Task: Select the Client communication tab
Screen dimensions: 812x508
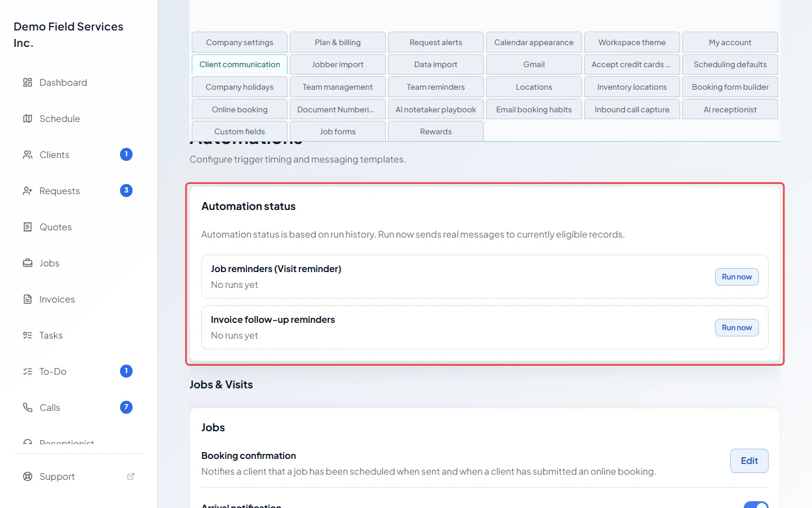Action: point(240,64)
